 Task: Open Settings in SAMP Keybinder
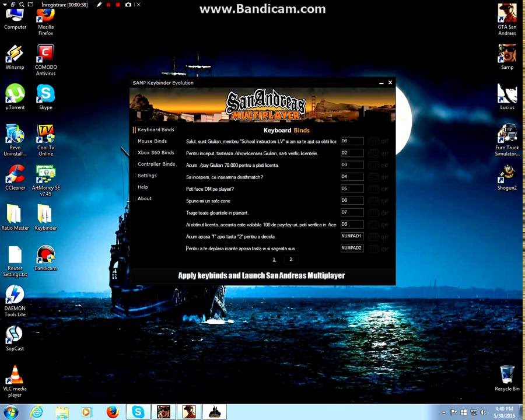click(147, 176)
